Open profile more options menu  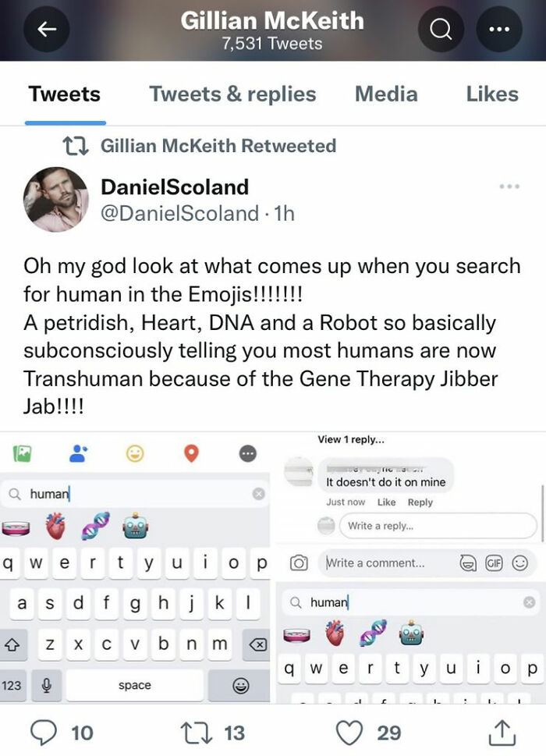pos(498,30)
